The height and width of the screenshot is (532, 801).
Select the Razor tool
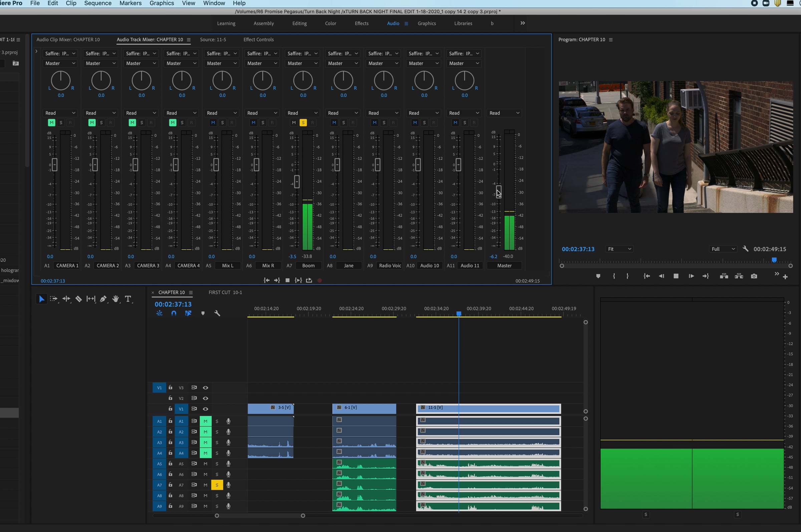pos(78,299)
